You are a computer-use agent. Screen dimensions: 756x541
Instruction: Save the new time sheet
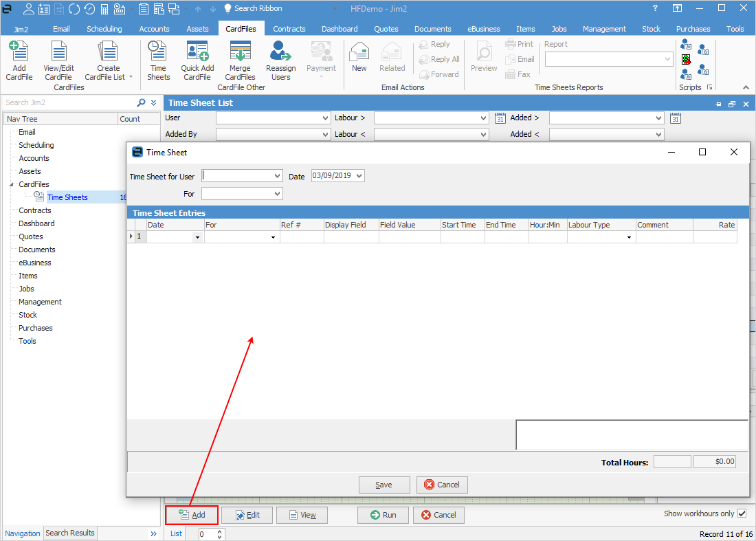coord(383,485)
